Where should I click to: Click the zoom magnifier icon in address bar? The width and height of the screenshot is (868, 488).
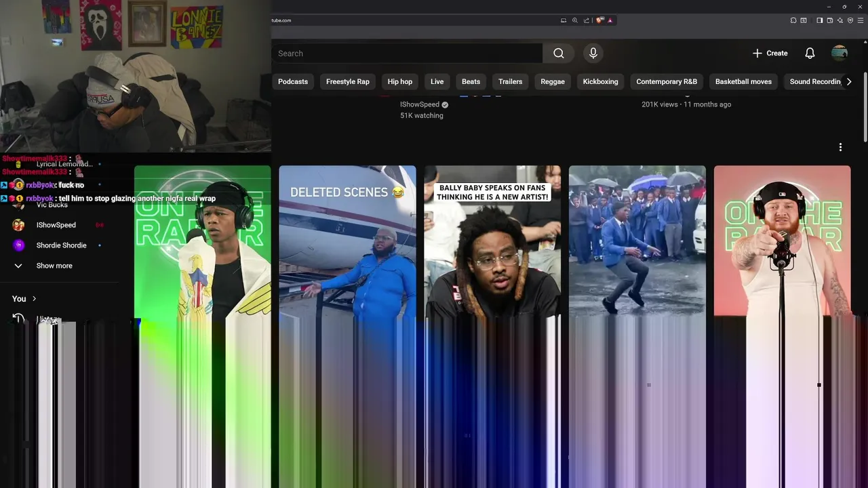575,20
